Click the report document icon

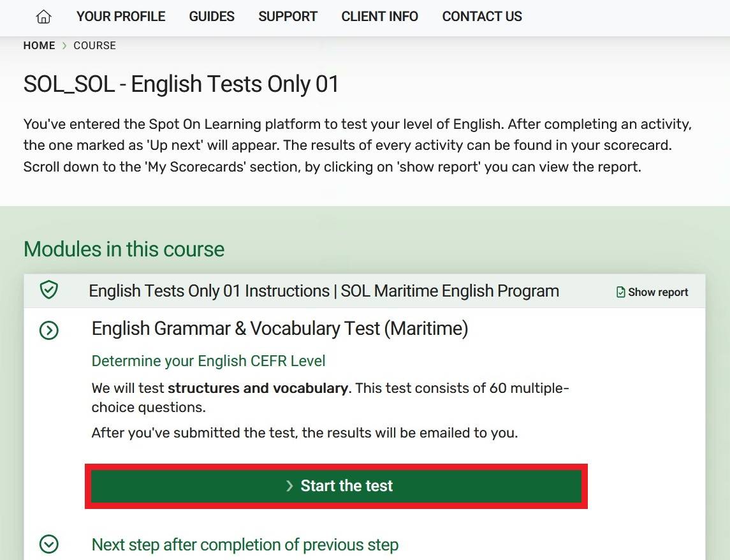point(620,292)
